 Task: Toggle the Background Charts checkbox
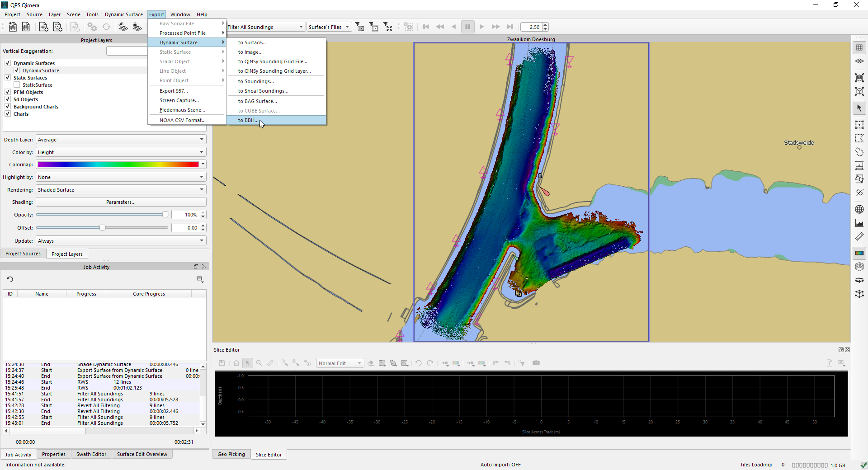coord(8,107)
